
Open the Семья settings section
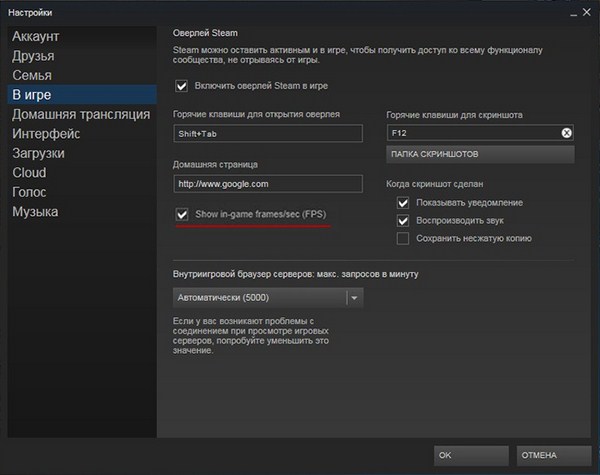[82, 75]
